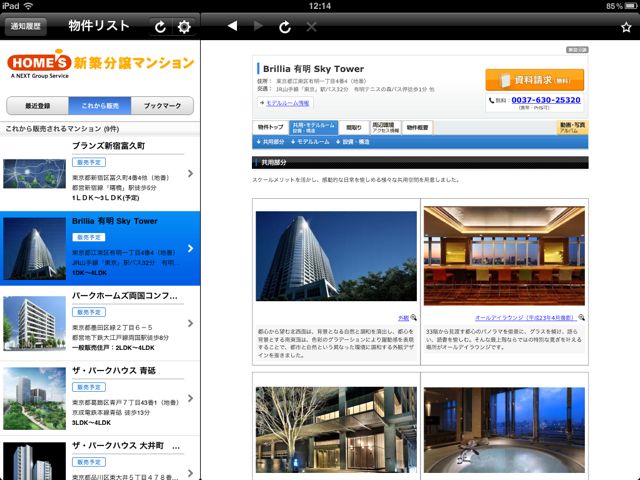This screenshot has width=640, height=480.
Task: Enlarge exterior photo with magnifier icon
Action: click(413, 318)
